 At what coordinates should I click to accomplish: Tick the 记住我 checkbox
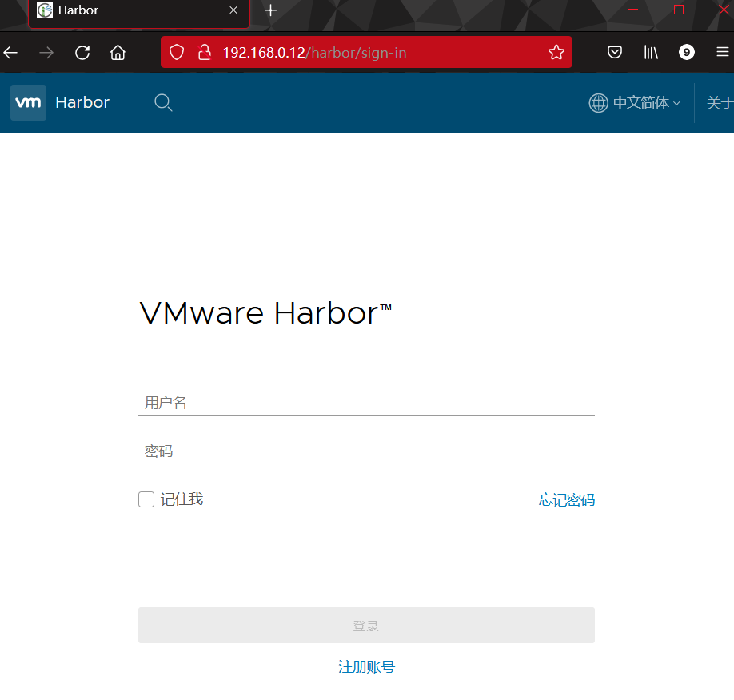click(x=146, y=499)
